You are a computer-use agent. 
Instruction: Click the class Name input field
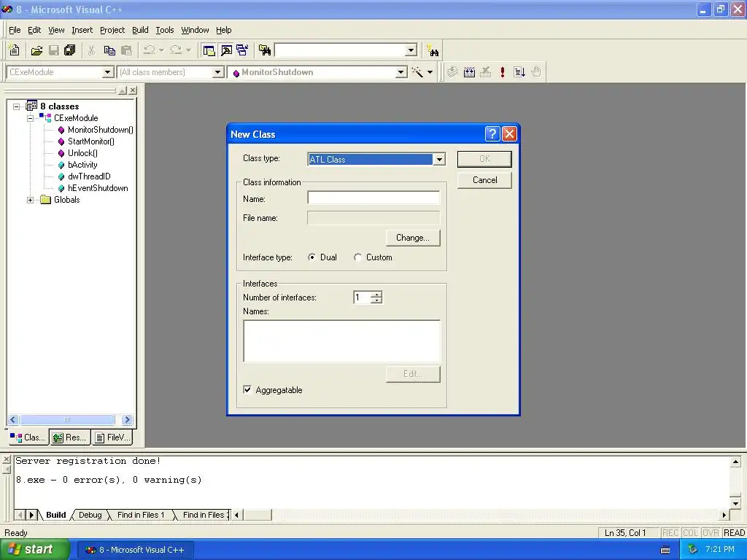point(373,198)
